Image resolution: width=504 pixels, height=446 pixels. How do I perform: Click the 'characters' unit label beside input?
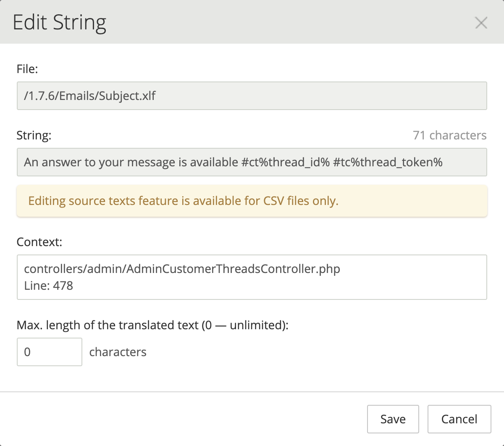click(118, 352)
